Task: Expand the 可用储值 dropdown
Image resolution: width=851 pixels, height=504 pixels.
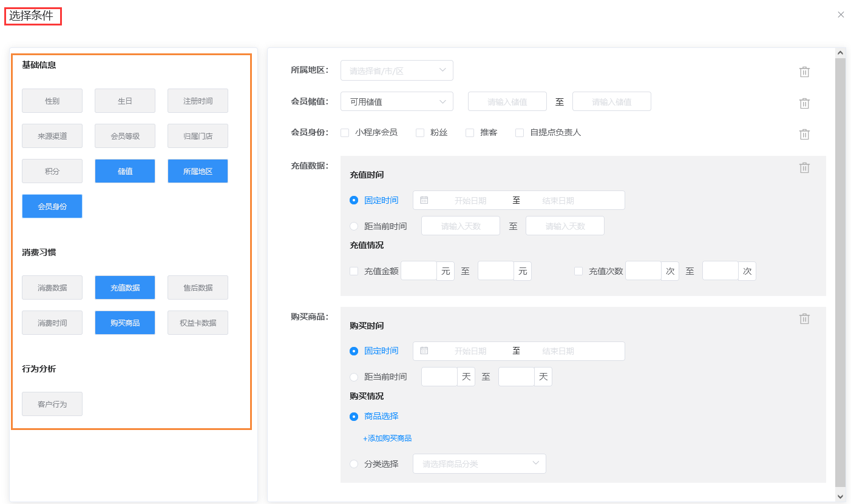Action: 397,101
